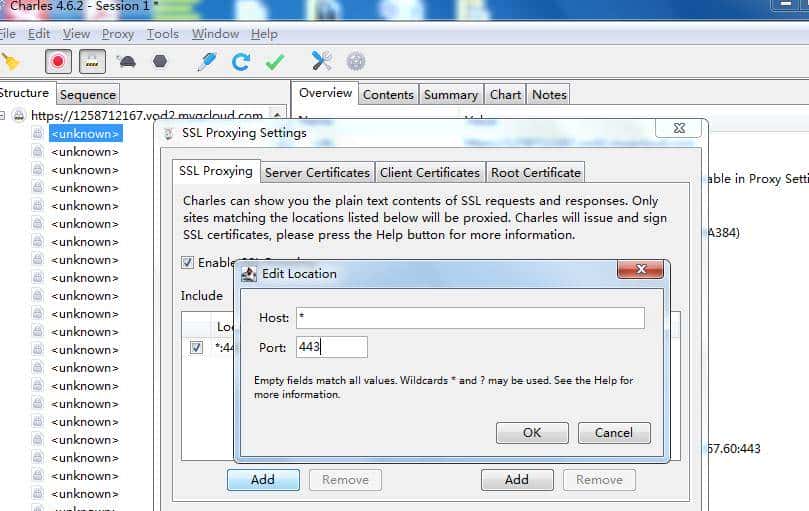Toggle the SSL proxying toolbar button
The height and width of the screenshot is (511, 809).
91,62
